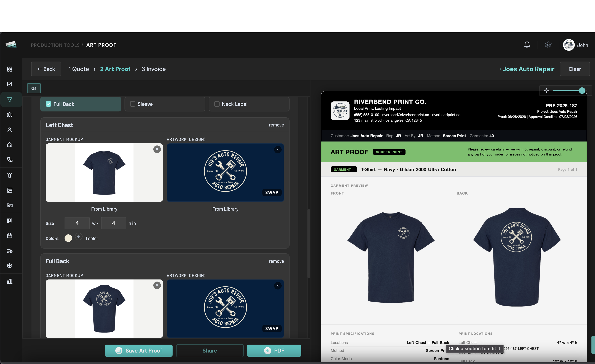Remove Left Chest artwork design image
The width and height of the screenshot is (595, 364).
pyautogui.click(x=278, y=150)
